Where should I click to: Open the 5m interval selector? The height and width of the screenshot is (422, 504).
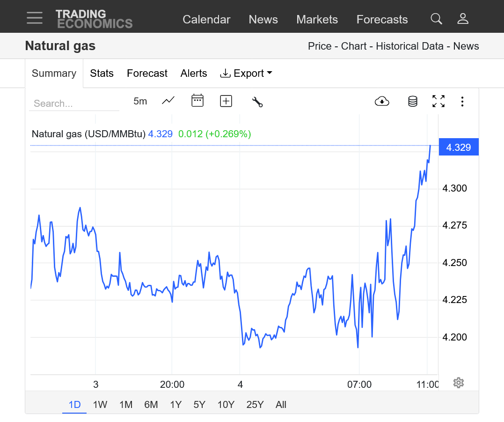tap(140, 101)
